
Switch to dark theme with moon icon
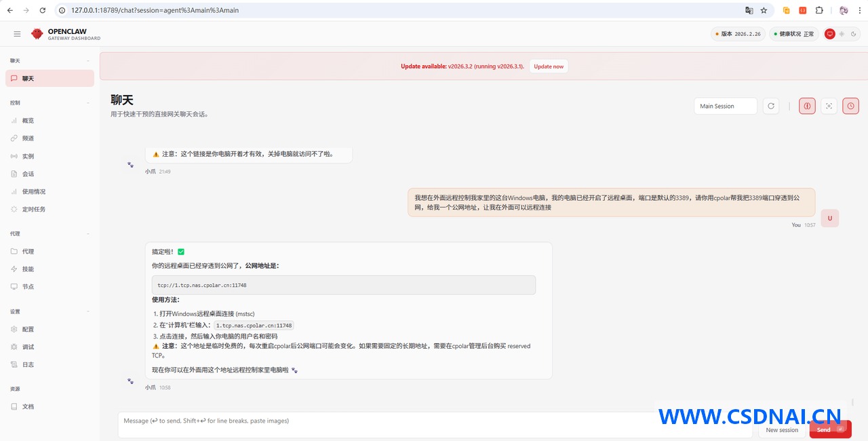(x=853, y=34)
